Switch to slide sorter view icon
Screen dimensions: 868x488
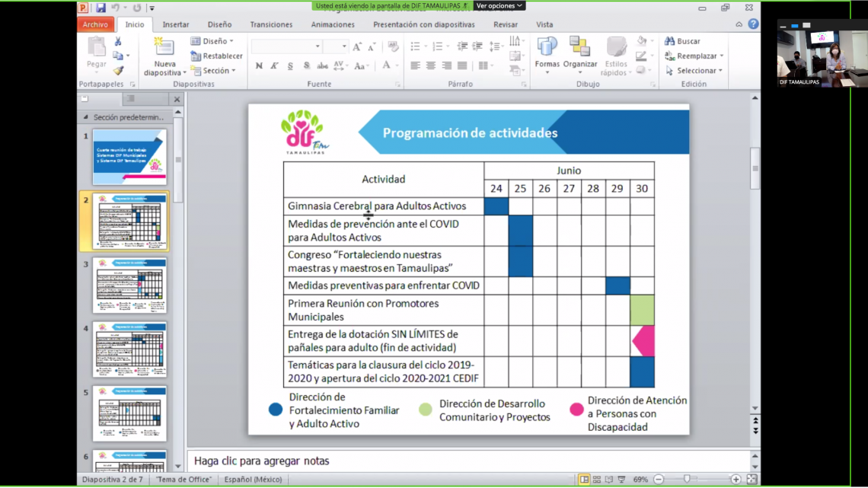[x=598, y=480]
